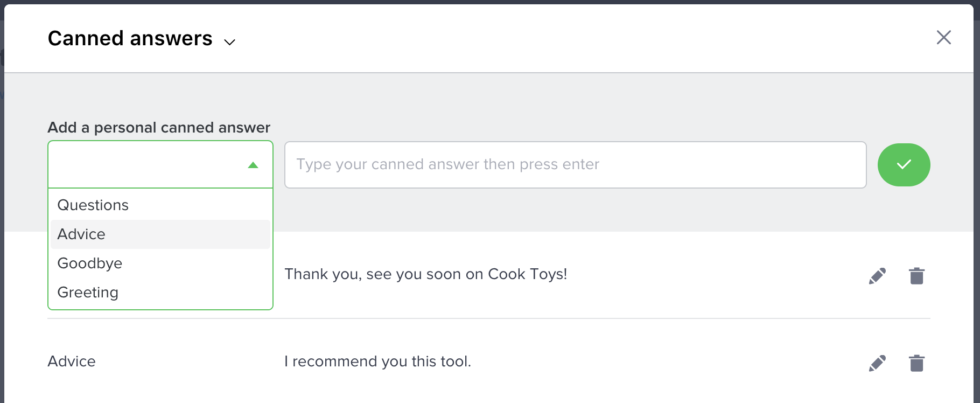Pick Goodbye from the category options

tap(90, 263)
